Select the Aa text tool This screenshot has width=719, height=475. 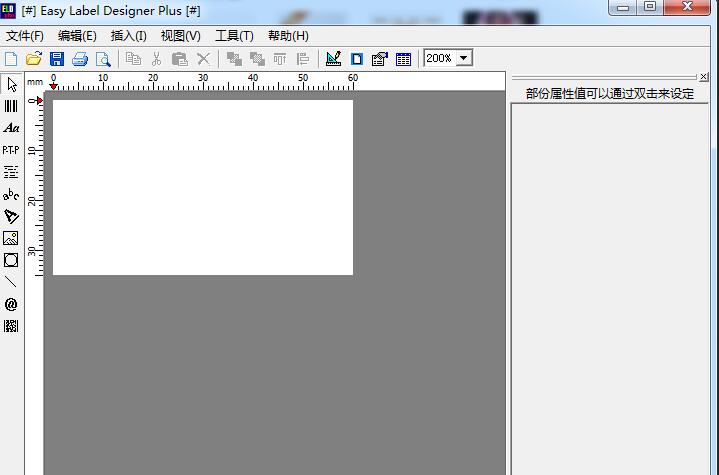(11, 128)
